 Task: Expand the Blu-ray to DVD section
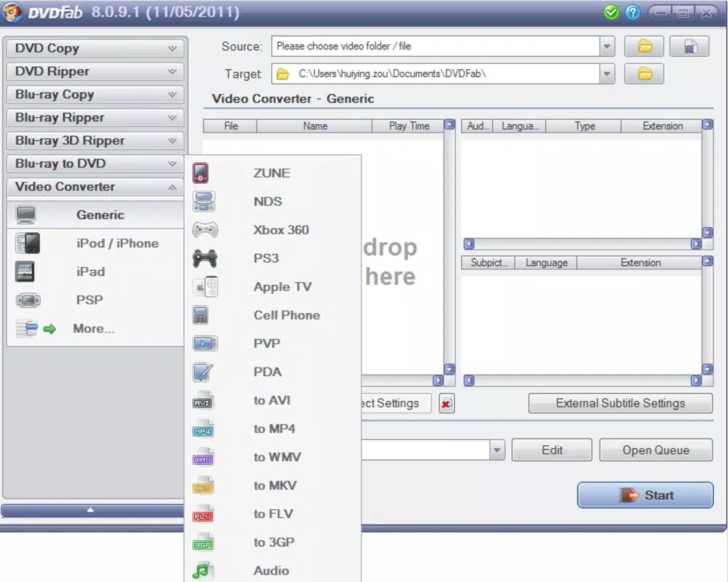tap(95, 164)
